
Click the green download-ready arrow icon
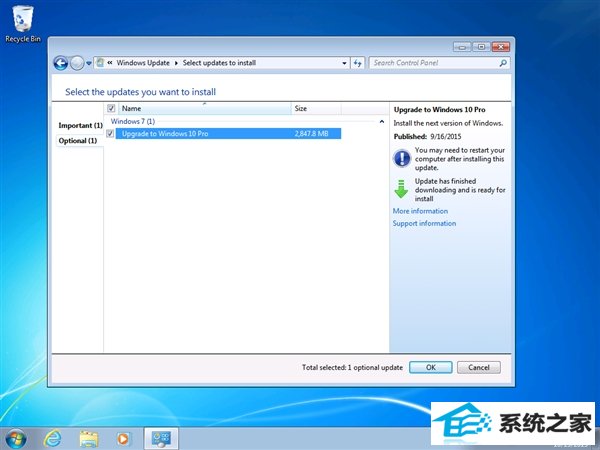[x=401, y=189]
